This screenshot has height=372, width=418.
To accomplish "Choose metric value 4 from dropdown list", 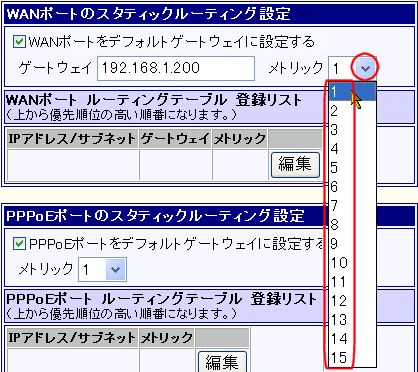I will point(352,149).
